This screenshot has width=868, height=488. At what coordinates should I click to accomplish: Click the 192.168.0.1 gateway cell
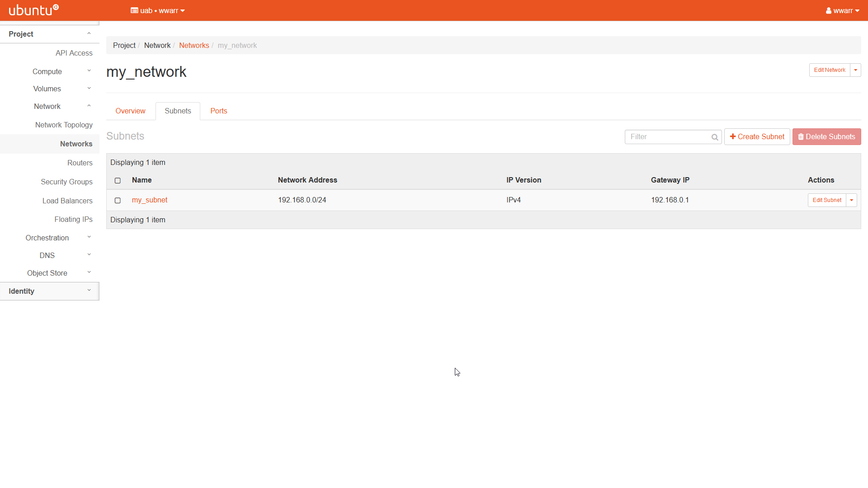670,200
